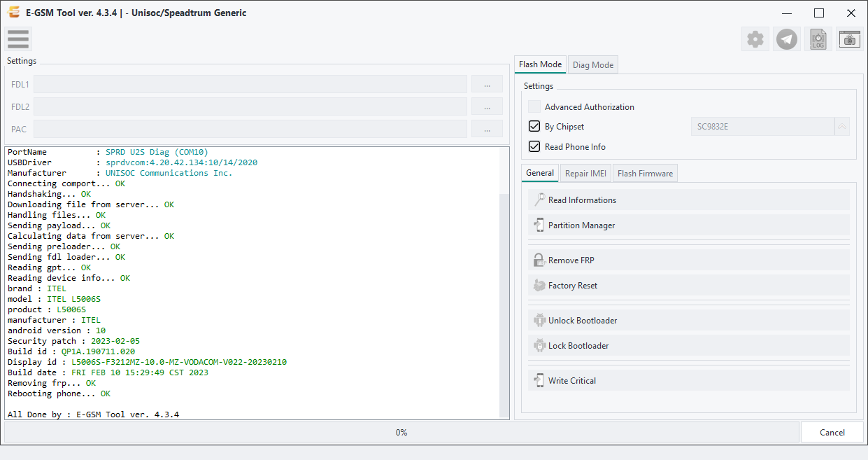The image size is (868, 460).
Task: Select the General tab
Action: click(540, 173)
